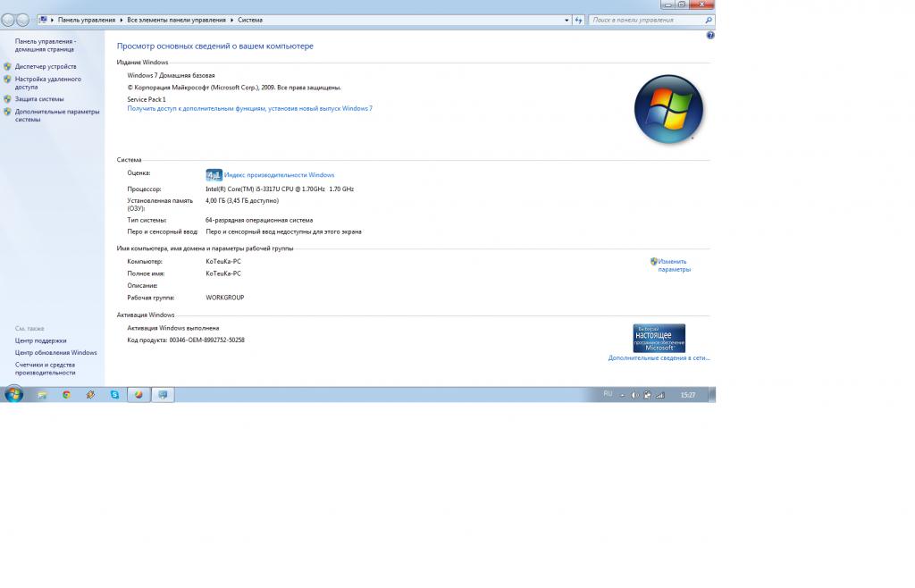Screen dimensions: 915x588
Task: Open Индекс производительности Windows link
Action: coord(279,175)
